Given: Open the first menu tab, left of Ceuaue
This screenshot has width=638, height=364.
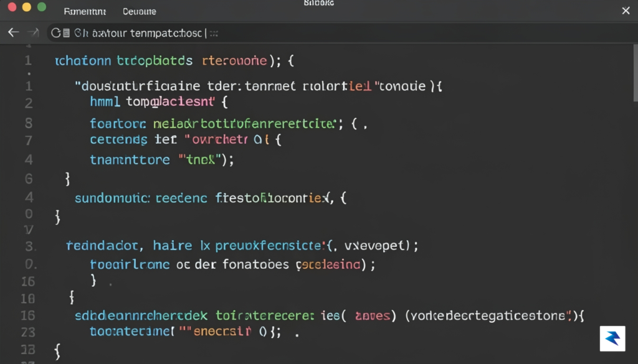Looking at the screenshot, I should pos(85,12).
